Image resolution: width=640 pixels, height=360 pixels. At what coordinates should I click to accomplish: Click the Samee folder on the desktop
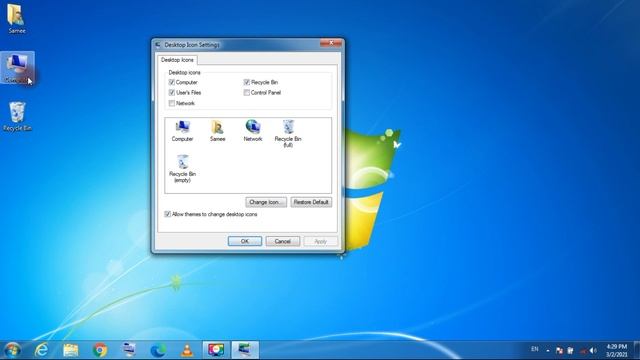(16, 19)
